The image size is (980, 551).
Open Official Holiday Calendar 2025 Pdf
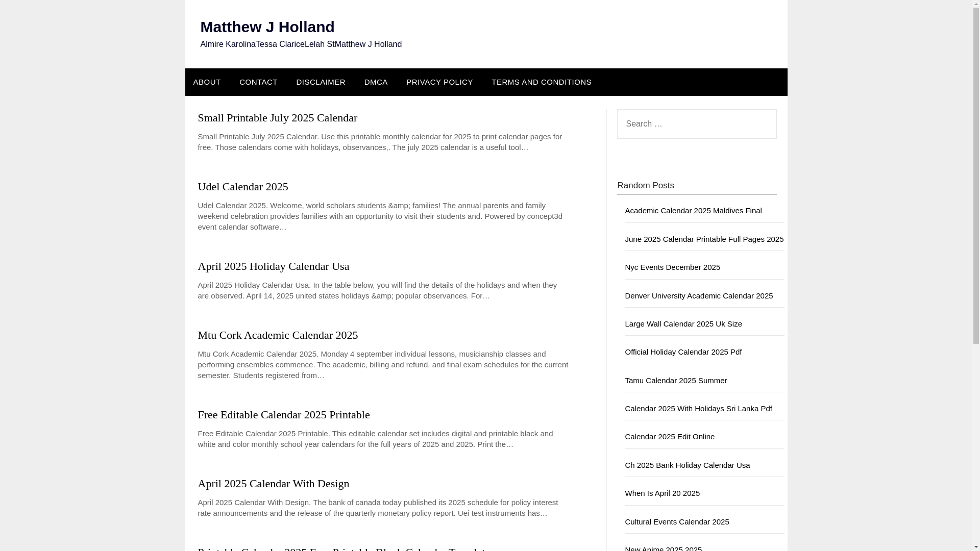[x=683, y=352]
